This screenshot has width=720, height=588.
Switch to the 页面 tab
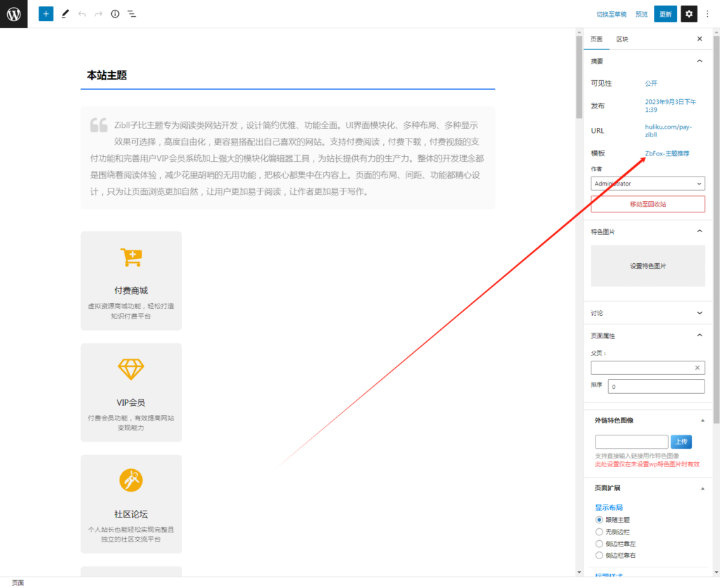596,39
